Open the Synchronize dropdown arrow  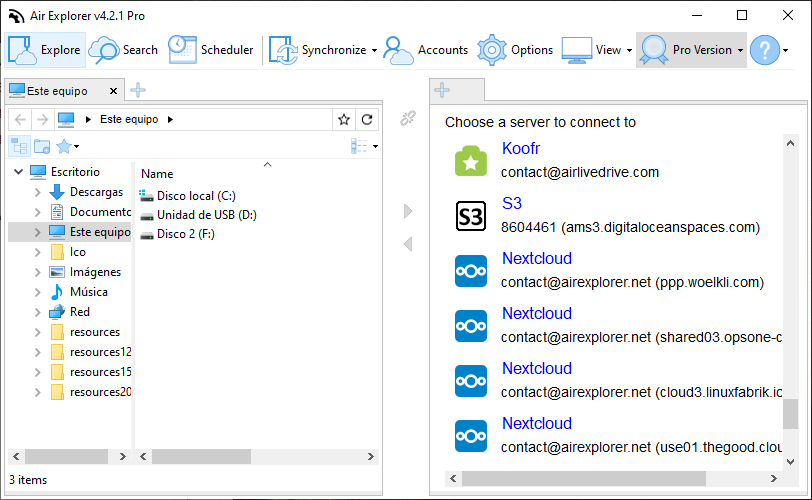pyautogui.click(x=374, y=50)
